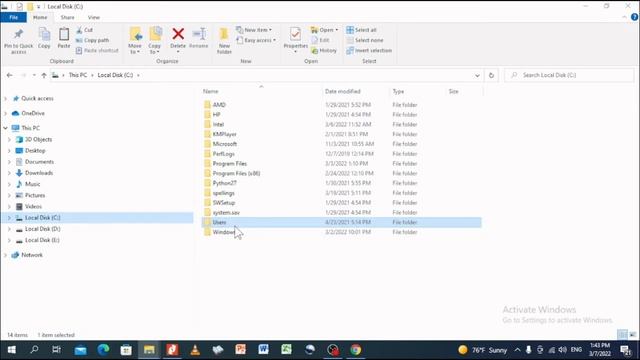Click Paste shortcut in ribbon
Viewport: 640px width, 360px height.
pyautogui.click(x=97, y=50)
